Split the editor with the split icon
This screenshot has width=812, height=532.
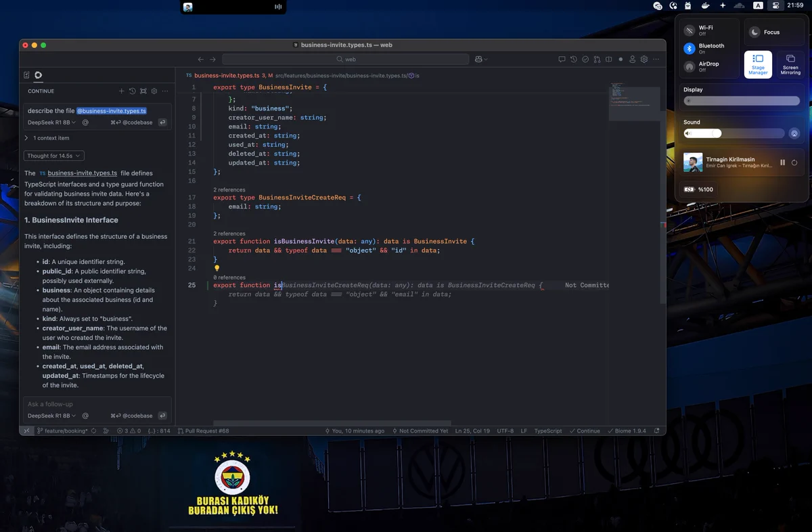(608, 60)
